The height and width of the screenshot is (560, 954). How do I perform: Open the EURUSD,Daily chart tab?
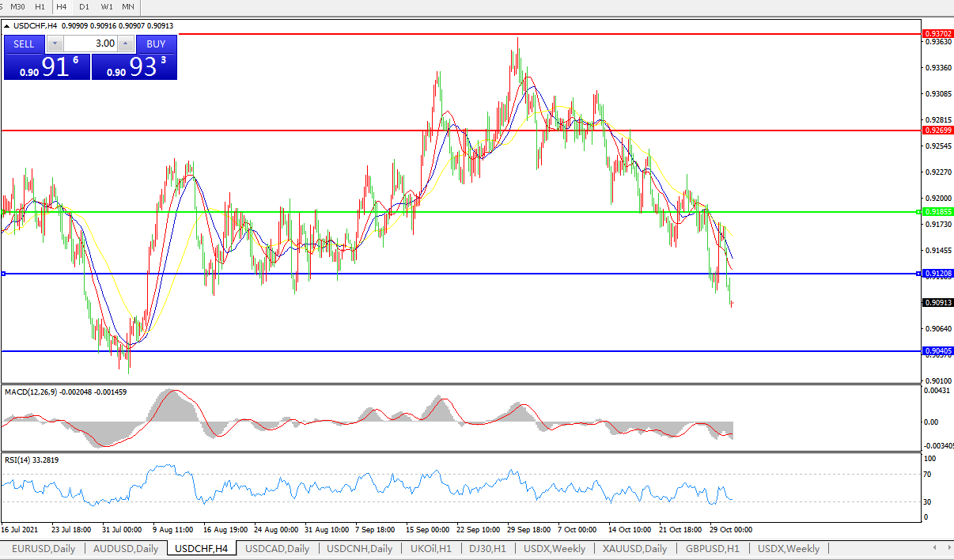44,548
